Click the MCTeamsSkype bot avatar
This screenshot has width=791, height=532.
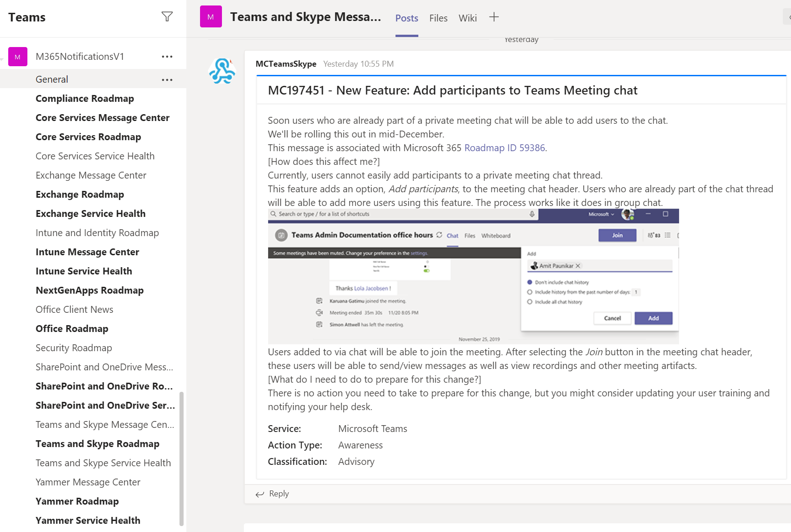pyautogui.click(x=221, y=71)
